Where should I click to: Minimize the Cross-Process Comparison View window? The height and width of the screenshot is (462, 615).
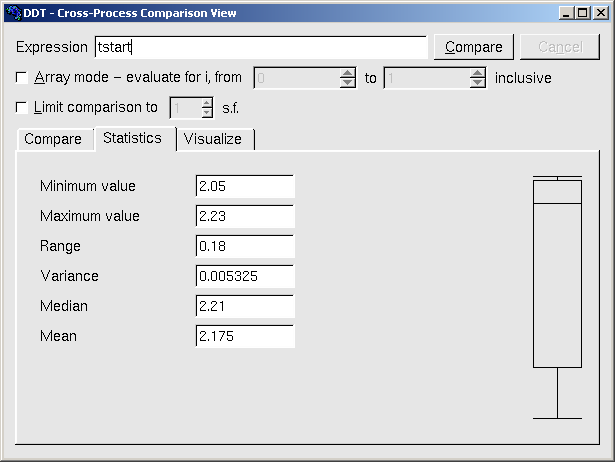(x=566, y=13)
